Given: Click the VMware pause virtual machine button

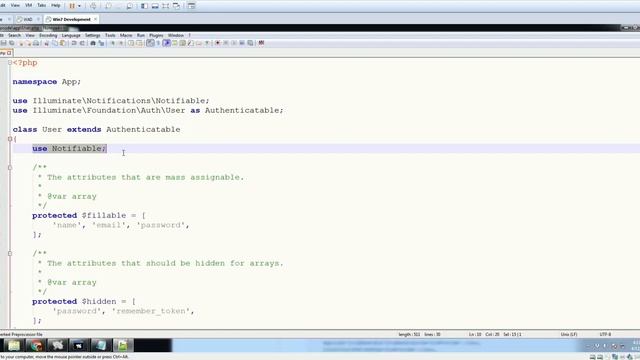Looking at the screenshot, I should (x=72, y=6).
